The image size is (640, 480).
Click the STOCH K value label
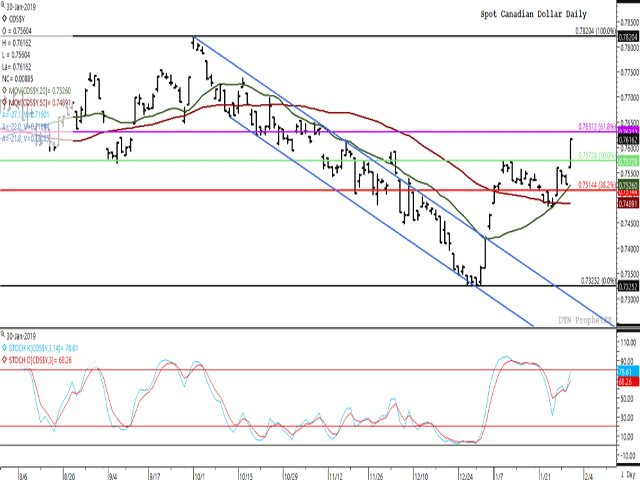click(x=43, y=348)
